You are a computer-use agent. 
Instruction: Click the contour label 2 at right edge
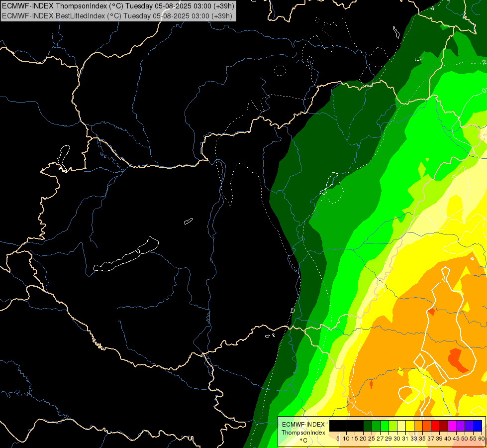click(484, 62)
